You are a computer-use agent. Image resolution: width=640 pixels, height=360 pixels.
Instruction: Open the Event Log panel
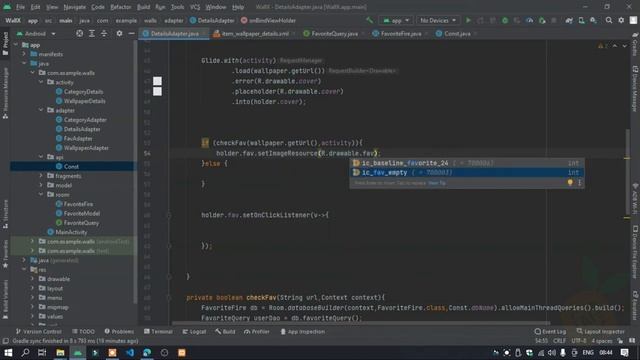point(550,331)
